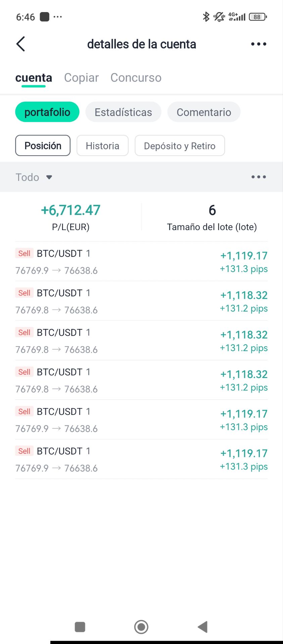Open the top-right three-dot menu

coord(258,44)
